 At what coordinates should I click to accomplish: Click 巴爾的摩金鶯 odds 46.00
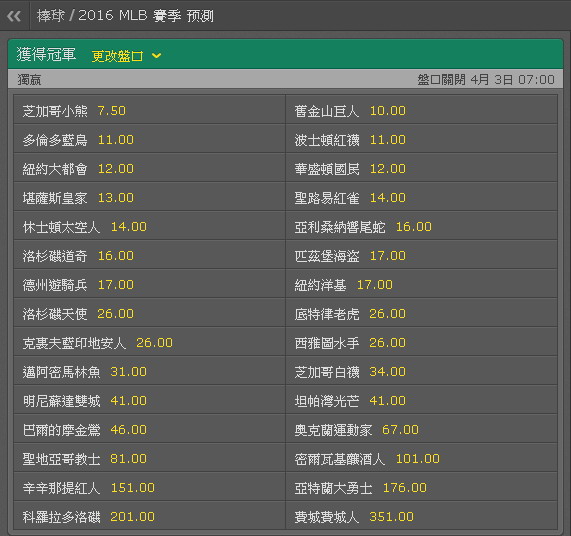[149, 429]
